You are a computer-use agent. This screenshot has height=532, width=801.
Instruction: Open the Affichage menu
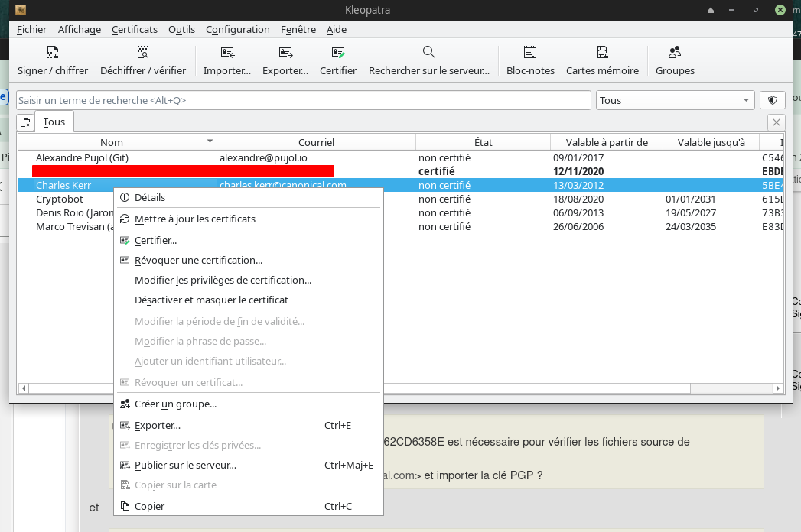coord(80,30)
